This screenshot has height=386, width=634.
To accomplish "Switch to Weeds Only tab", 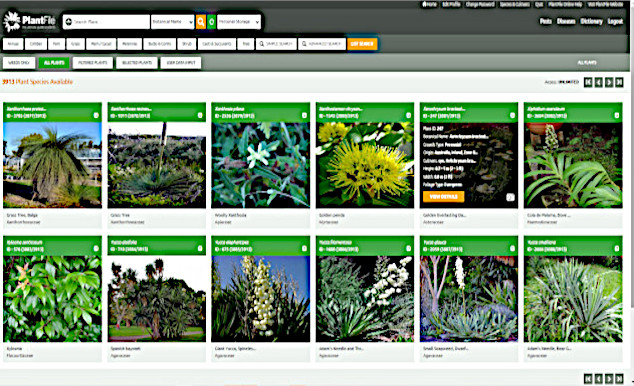I will (x=19, y=63).
